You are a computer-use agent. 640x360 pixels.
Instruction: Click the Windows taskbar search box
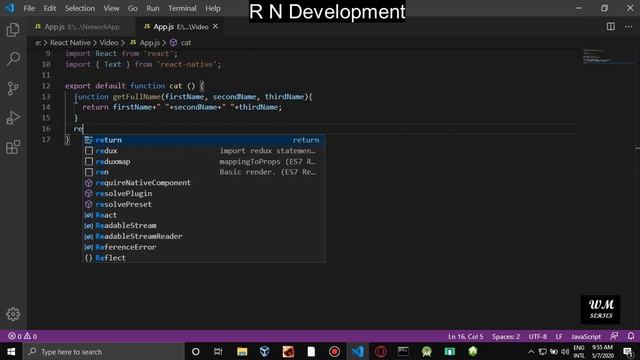point(104,351)
